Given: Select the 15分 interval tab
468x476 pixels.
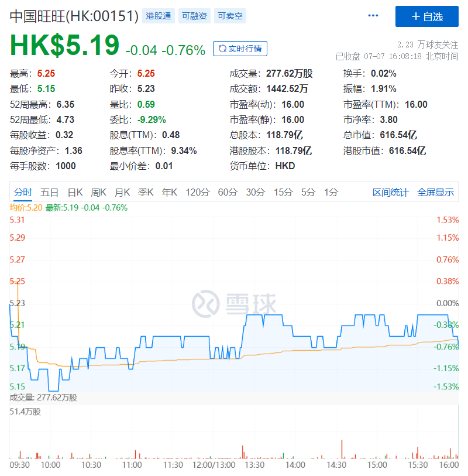Looking at the screenshot, I should [284, 192].
